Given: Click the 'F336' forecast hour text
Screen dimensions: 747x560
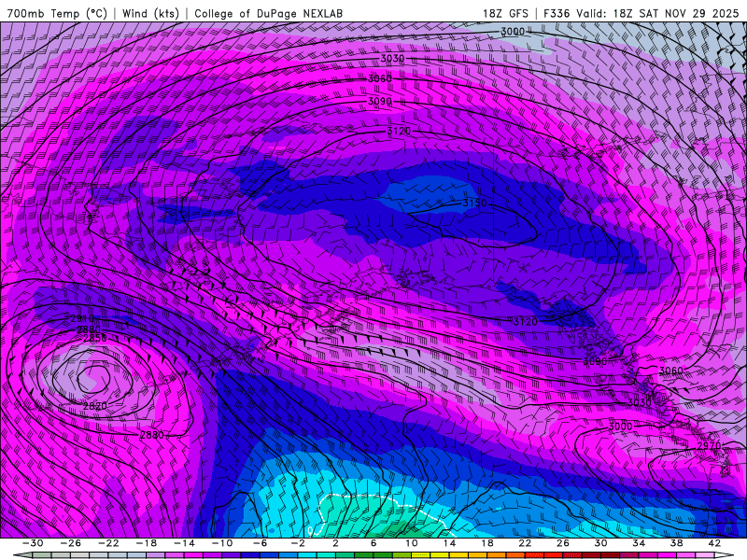Looking at the screenshot, I should (x=557, y=13).
